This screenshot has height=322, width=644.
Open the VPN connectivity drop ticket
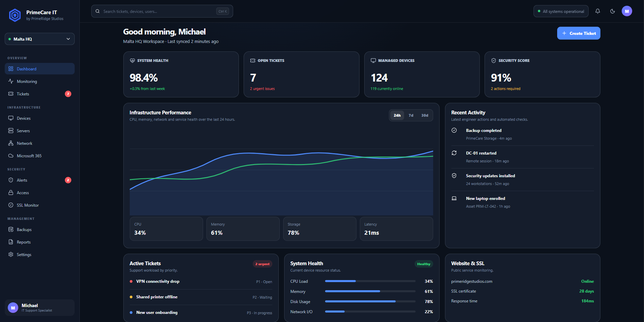(201, 281)
